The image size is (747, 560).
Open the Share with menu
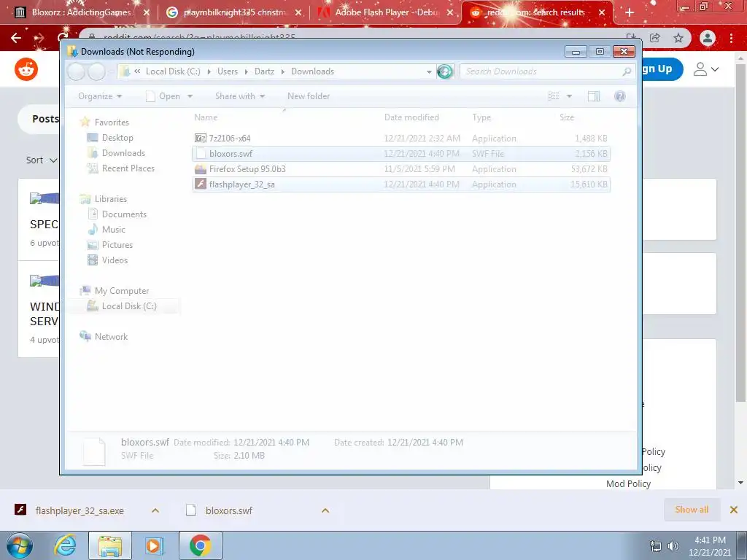pos(239,96)
